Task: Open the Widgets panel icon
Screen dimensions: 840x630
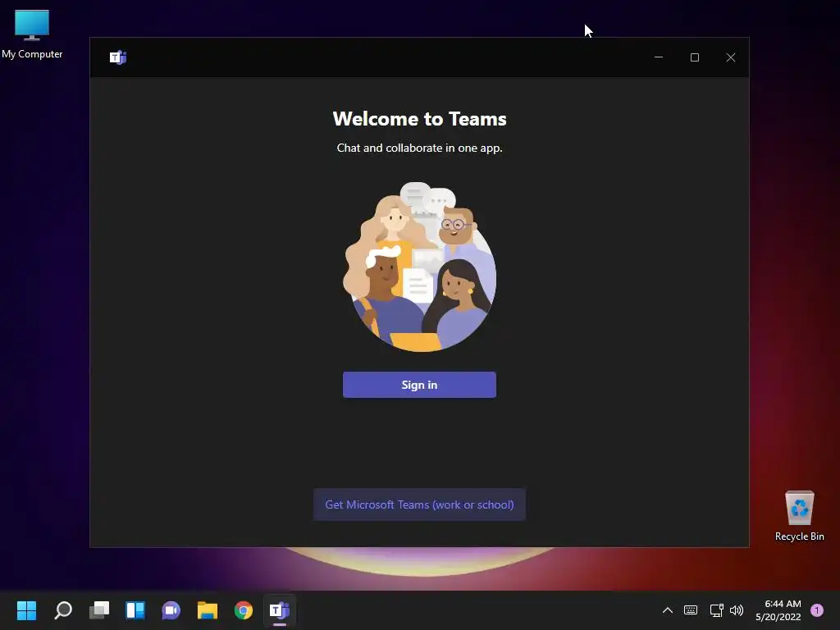Action: pos(135,610)
